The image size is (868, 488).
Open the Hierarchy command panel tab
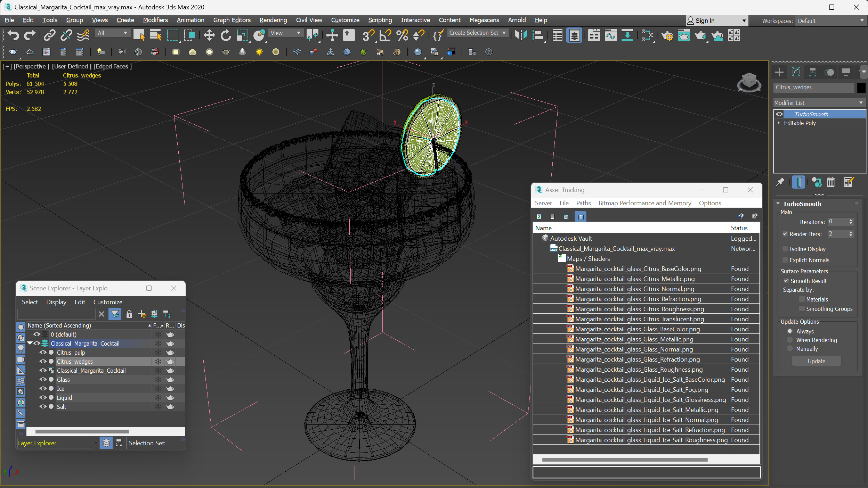pyautogui.click(x=813, y=72)
